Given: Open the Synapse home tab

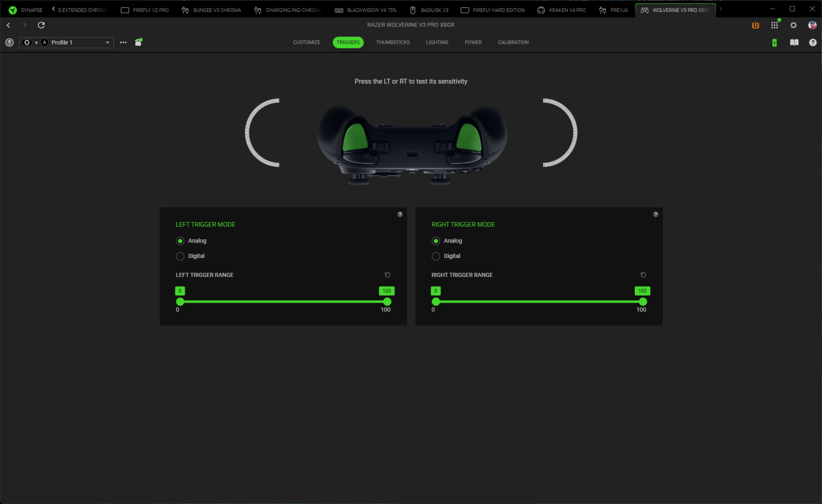Looking at the screenshot, I should pyautogui.click(x=26, y=10).
